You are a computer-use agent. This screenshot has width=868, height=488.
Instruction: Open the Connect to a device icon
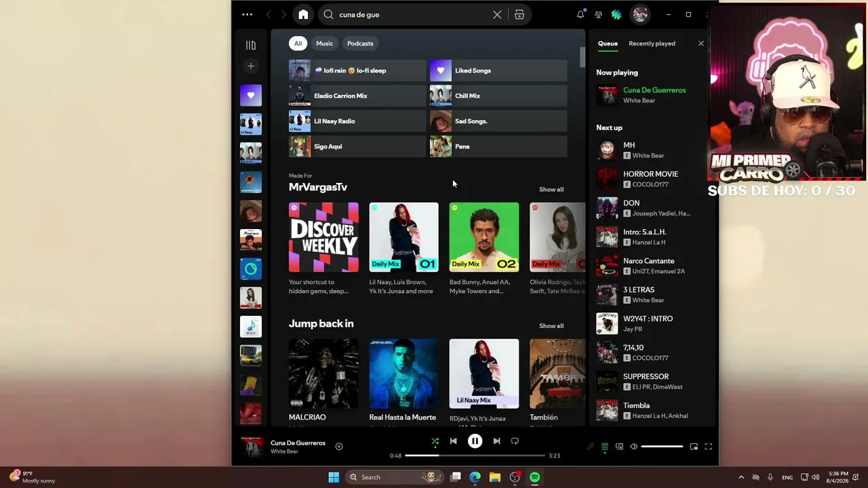(619, 447)
